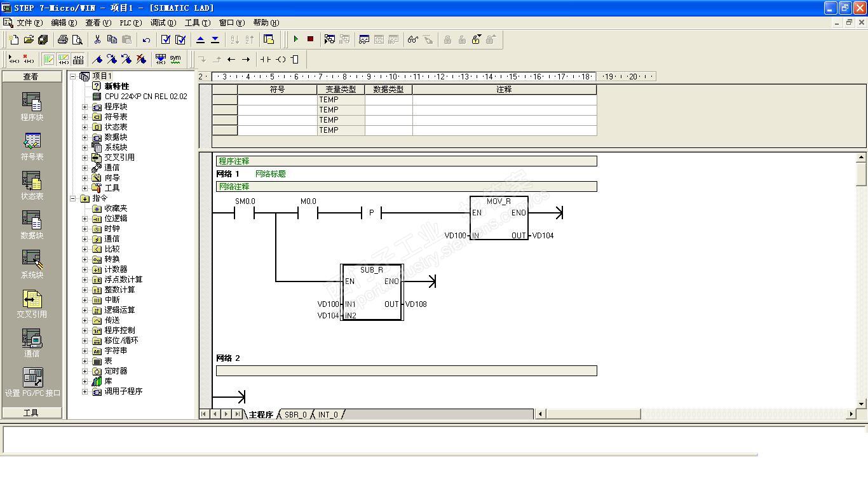This screenshot has width=868, height=488.
Task: Open 程序块 in the navigation bar
Action: click(x=32, y=106)
